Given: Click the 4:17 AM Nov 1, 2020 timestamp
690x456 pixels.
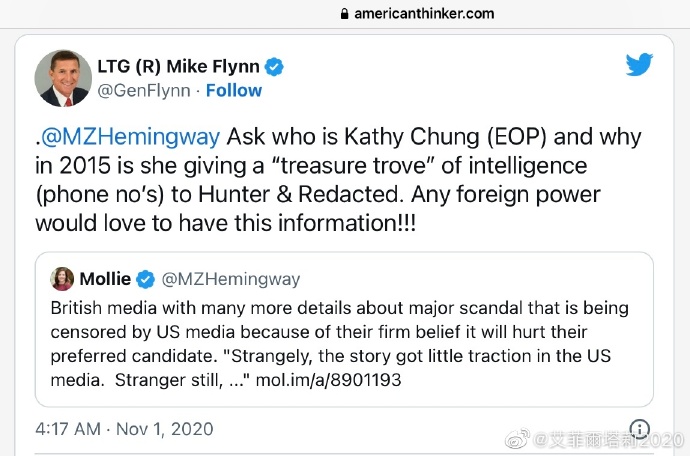Looking at the screenshot, I should [x=122, y=429].
